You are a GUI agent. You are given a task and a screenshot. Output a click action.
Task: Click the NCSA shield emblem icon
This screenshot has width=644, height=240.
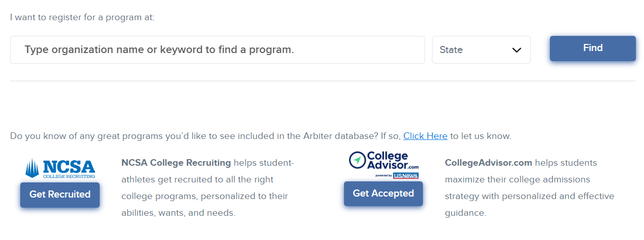pos(33,168)
